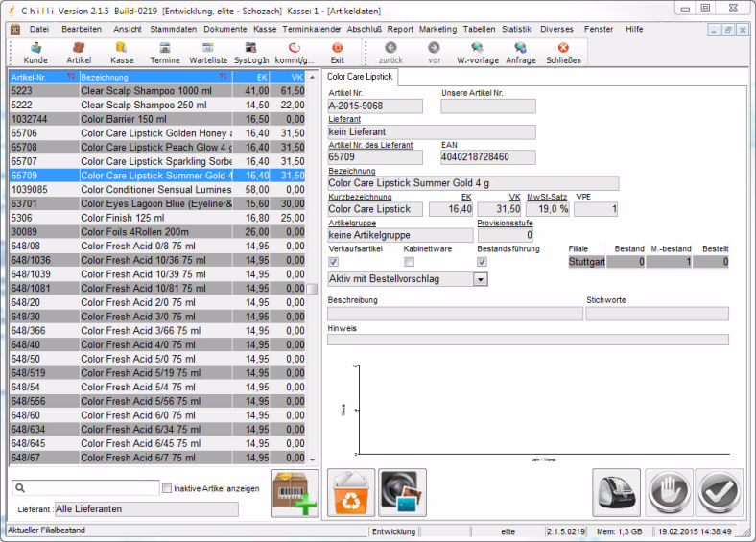Viewport: 756px width, 542px height.
Task: Select row Color Fresh Acid 10/81 75 ml
Action: [x=157, y=289]
